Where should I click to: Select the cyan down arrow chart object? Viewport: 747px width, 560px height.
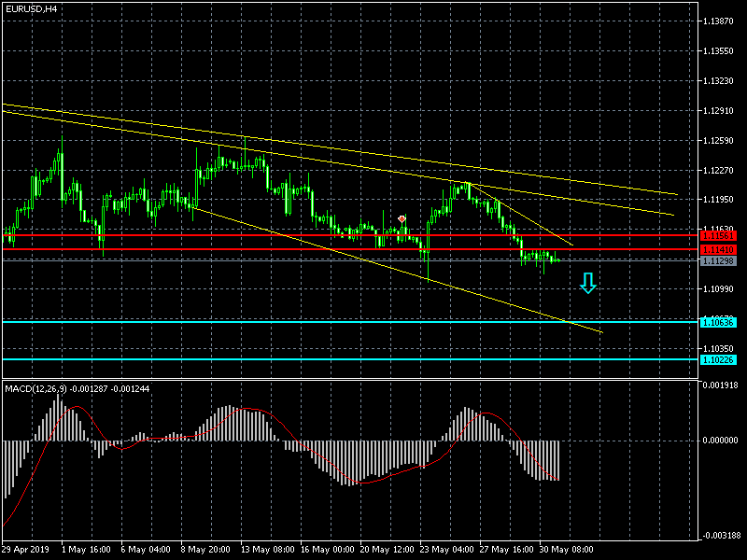coord(588,283)
